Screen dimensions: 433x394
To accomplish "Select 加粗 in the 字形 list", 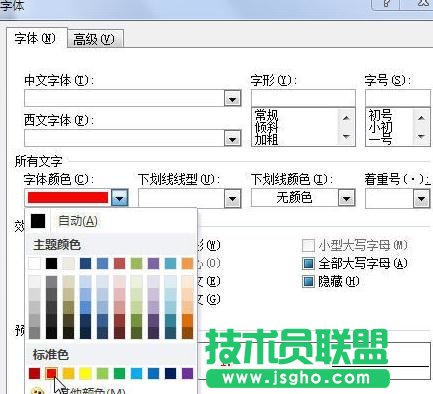I will tap(266, 139).
